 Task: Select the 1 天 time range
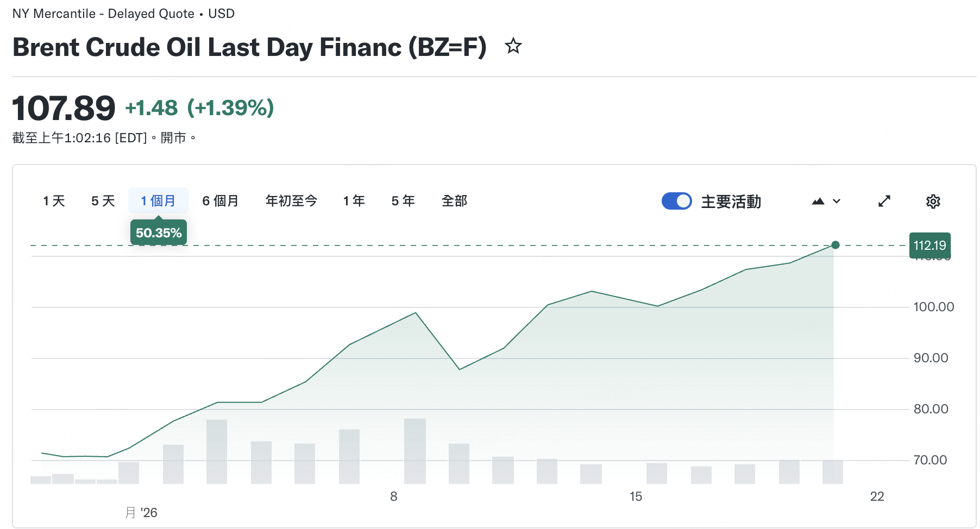(x=54, y=201)
